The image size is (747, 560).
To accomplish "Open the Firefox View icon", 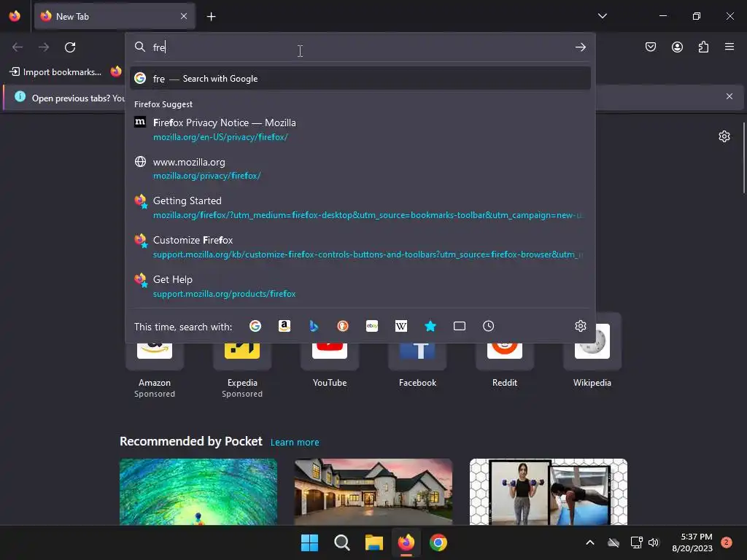I will pyautogui.click(x=15, y=16).
